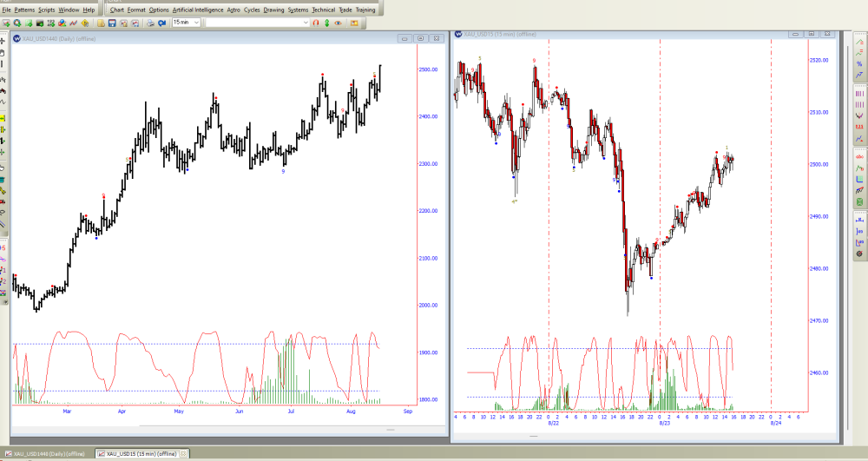Image resolution: width=868 pixels, height=461 pixels.
Task: Open the Drawing menu
Action: [273, 10]
